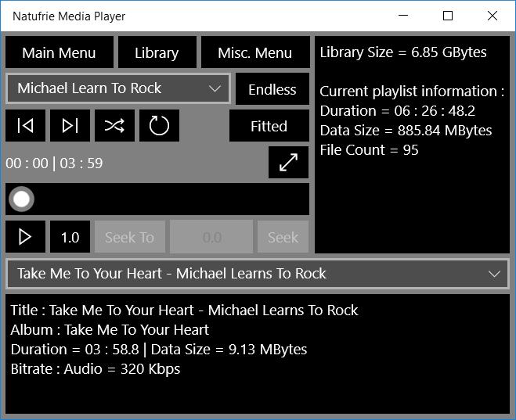Minimize the Natufrie Media Player window
The width and height of the screenshot is (516, 420).
(x=403, y=16)
